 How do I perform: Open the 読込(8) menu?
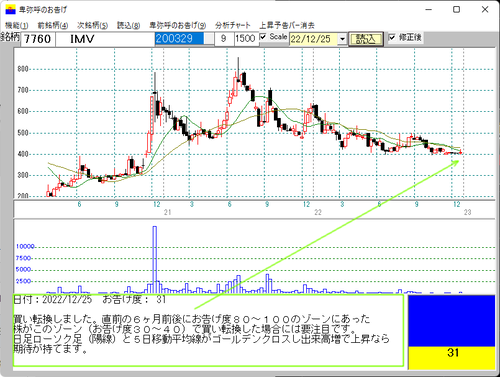click(128, 25)
